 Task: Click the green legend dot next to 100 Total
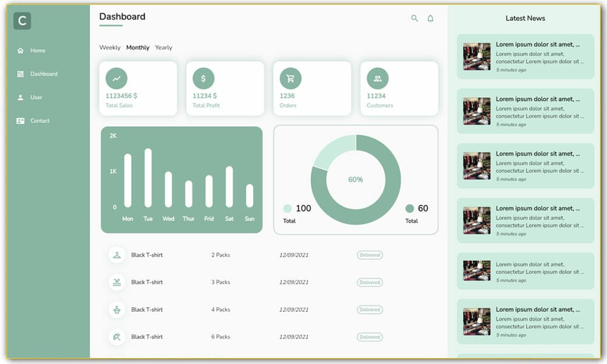289,208
